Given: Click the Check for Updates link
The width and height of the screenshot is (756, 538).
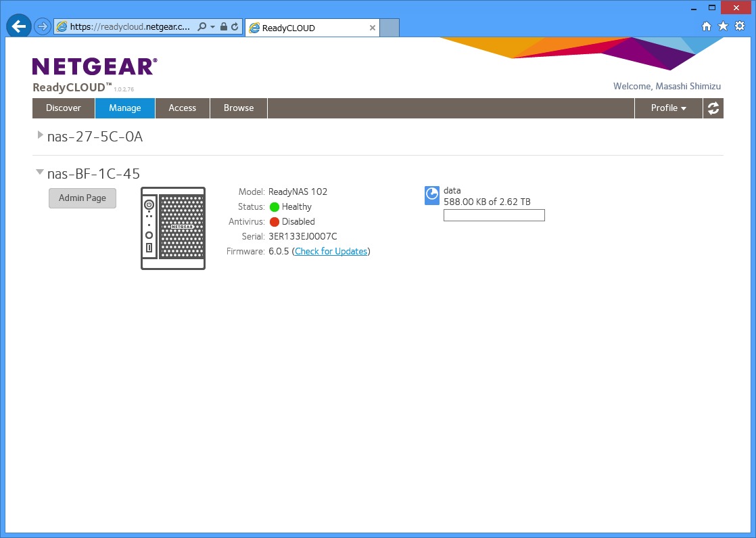Looking at the screenshot, I should (331, 252).
